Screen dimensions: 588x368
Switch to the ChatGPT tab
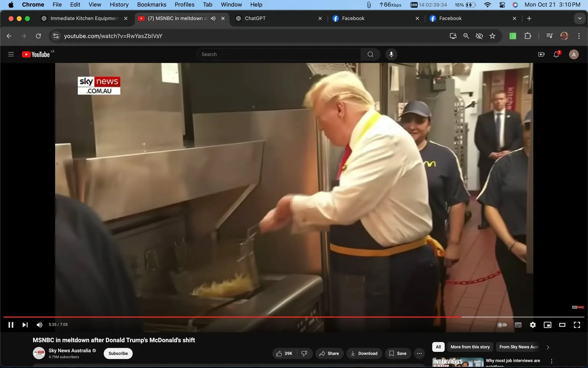(268, 18)
